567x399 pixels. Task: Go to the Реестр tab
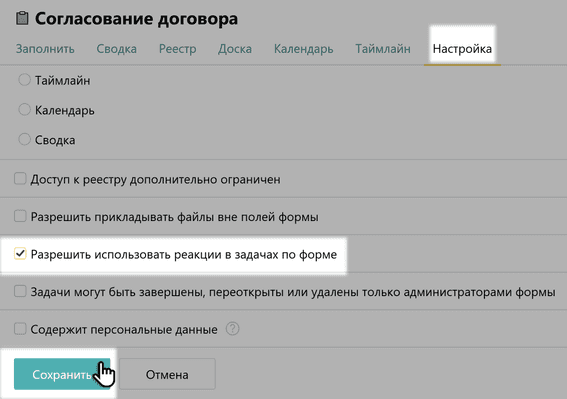(178, 48)
